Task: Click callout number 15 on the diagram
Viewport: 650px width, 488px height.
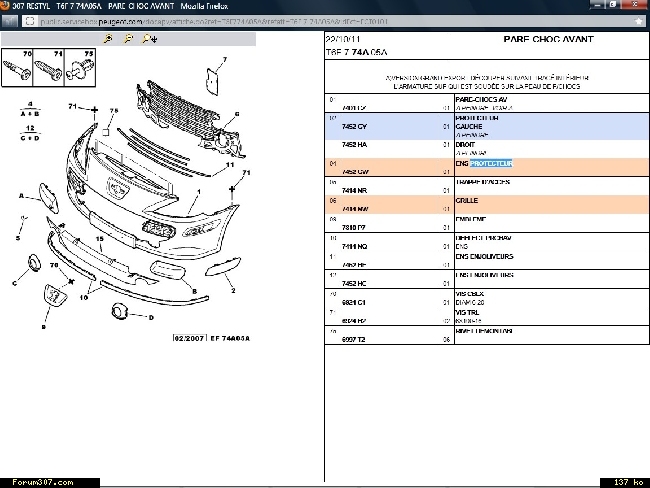Action: coord(99,239)
